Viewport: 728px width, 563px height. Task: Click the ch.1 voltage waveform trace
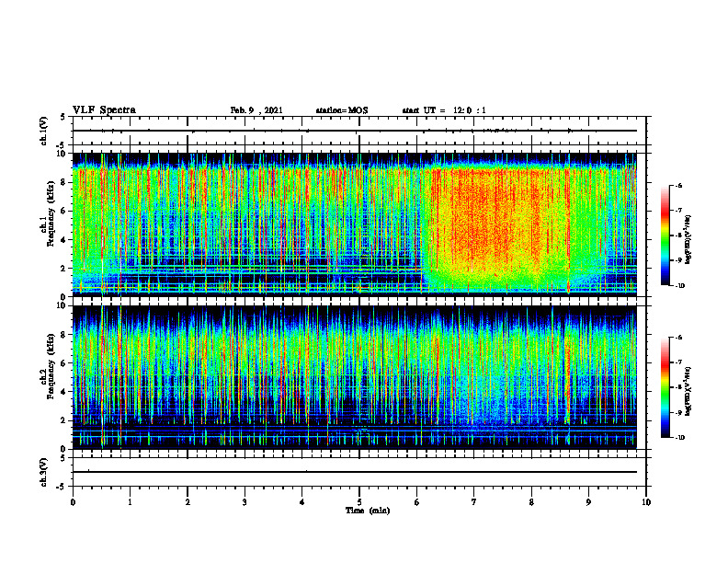[x=355, y=131]
